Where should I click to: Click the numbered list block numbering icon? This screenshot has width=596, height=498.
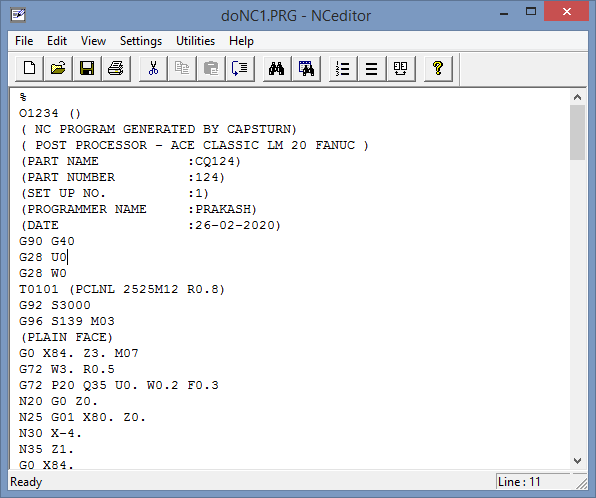(x=343, y=69)
